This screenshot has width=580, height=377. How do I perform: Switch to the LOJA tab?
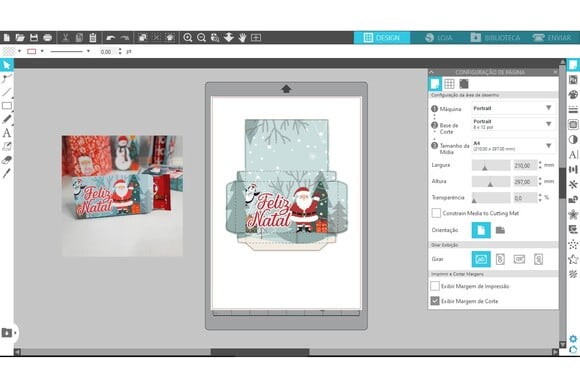coord(439,37)
